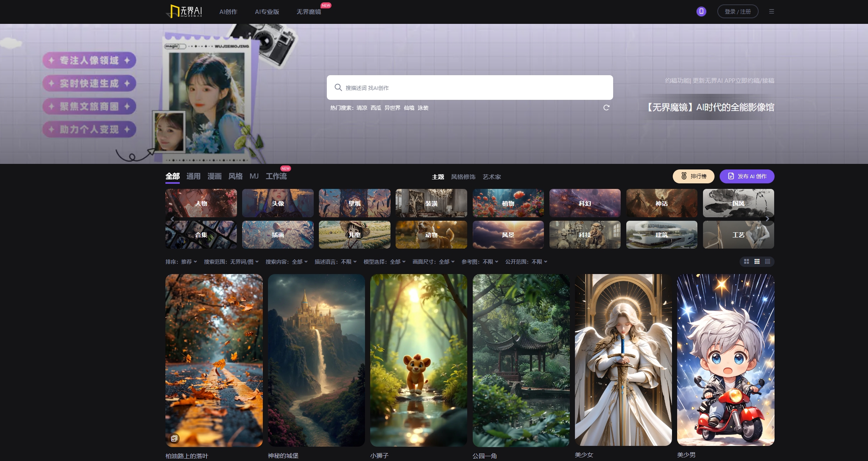The width and height of the screenshot is (868, 461).
Task: Click hot search term 清凉
Action: pyautogui.click(x=362, y=108)
